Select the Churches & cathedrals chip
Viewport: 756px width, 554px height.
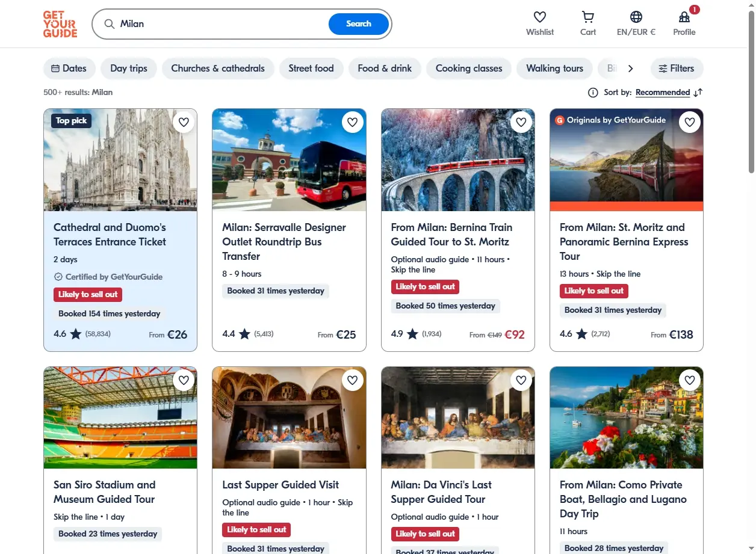(x=218, y=69)
